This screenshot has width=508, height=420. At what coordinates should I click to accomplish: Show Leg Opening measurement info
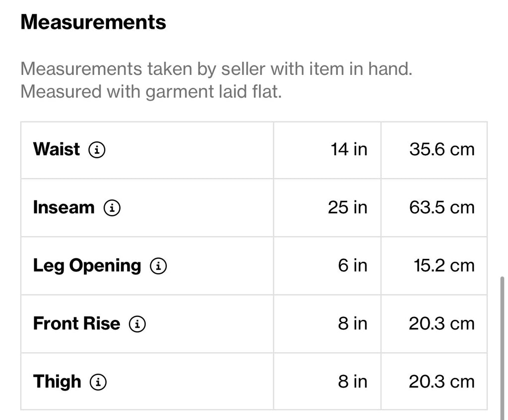[158, 266]
